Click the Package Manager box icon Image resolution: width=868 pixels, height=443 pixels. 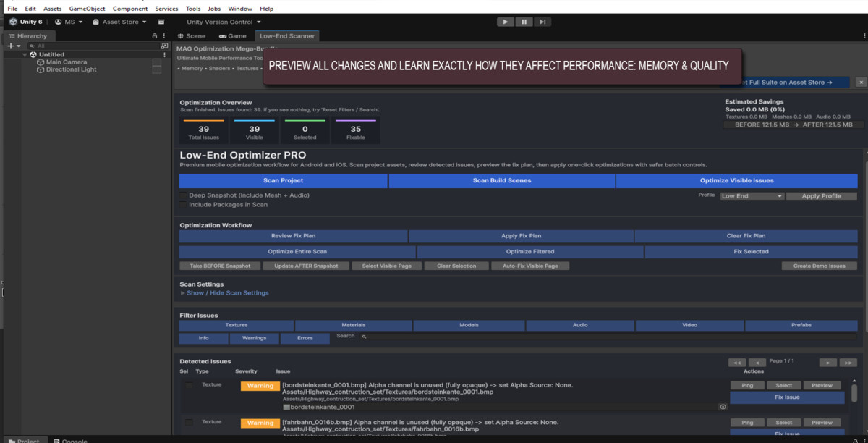(x=161, y=22)
